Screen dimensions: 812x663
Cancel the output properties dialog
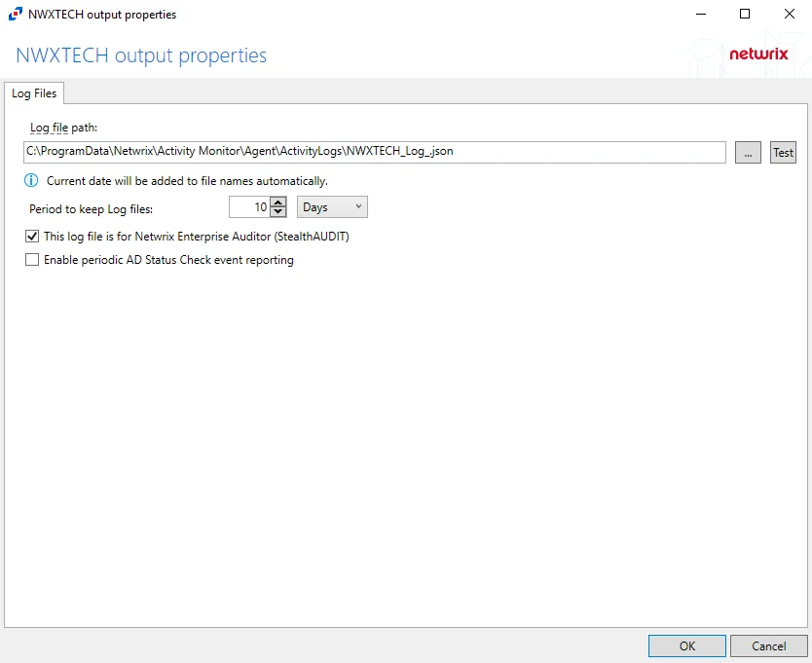pyautogui.click(x=769, y=645)
